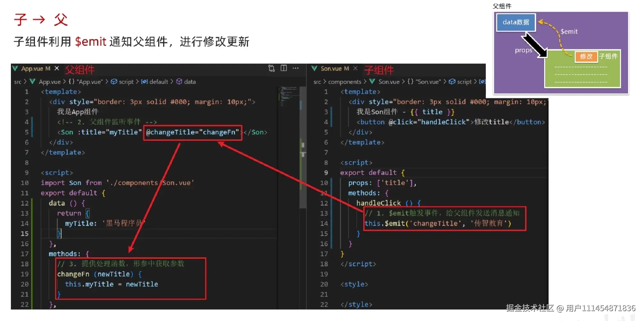Click the this.$emit('changeTitle') line
Screen dimensions: 644x321
(438, 223)
